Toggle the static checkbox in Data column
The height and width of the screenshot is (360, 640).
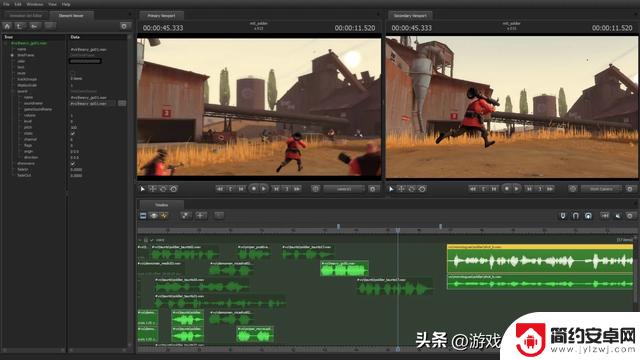(x=73, y=133)
